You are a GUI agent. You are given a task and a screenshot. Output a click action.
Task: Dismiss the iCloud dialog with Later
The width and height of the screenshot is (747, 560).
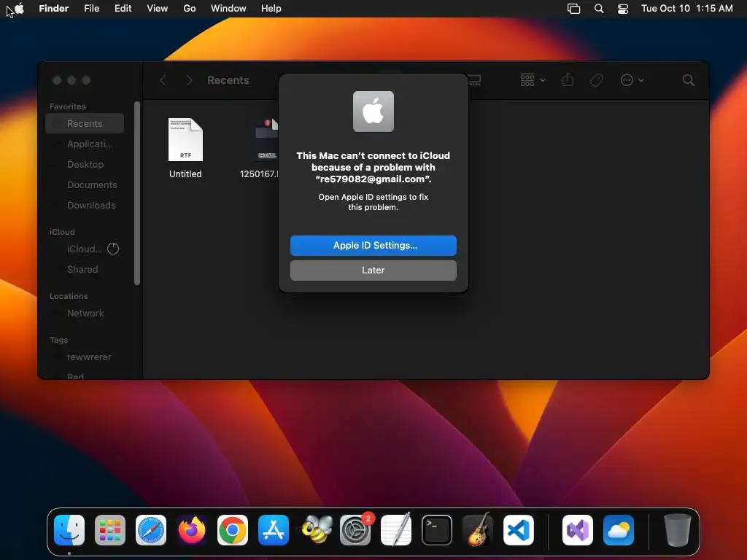(373, 270)
